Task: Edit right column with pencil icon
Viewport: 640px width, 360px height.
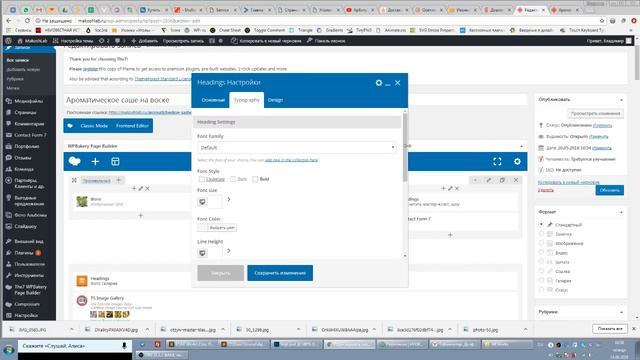Action: click(450, 188)
